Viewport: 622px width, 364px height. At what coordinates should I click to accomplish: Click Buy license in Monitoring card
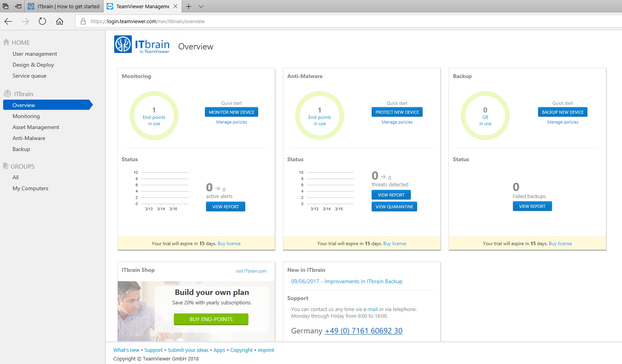pyautogui.click(x=229, y=244)
